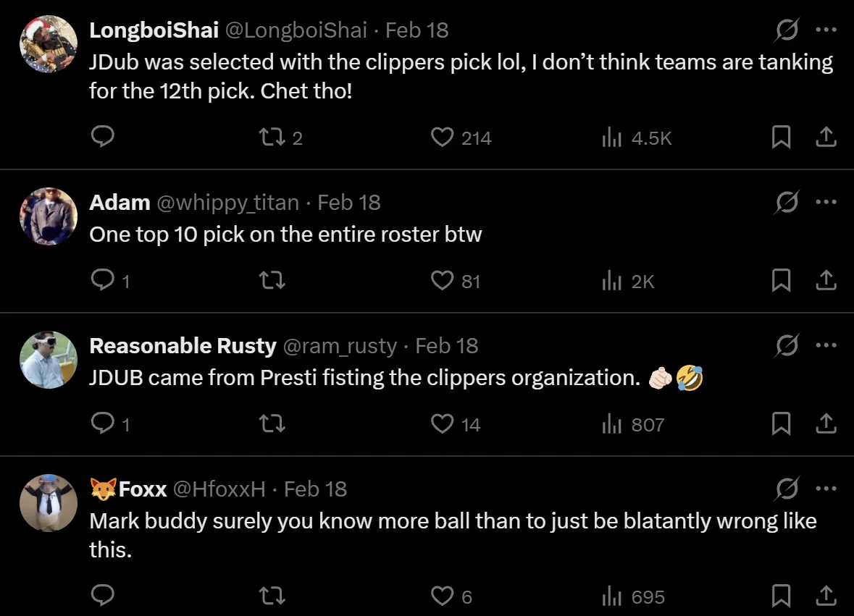854x616 pixels.
Task: Bookmark LongboiShai's tweet
Action: [x=781, y=137]
